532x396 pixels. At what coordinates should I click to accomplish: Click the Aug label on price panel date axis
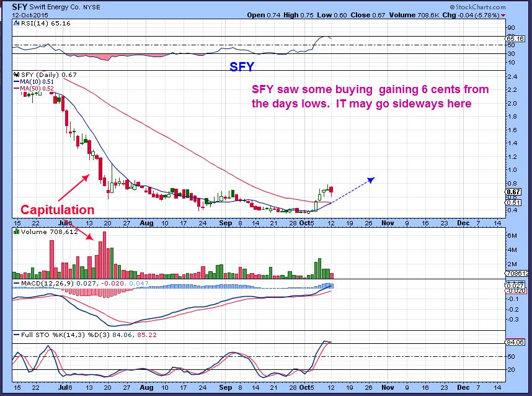pyautogui.click(x=146, y=223)
